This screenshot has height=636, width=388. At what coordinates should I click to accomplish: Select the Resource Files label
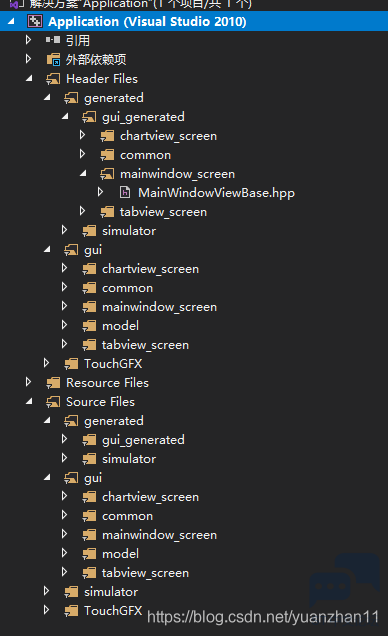pyautogui.click(x=107, y=382)
